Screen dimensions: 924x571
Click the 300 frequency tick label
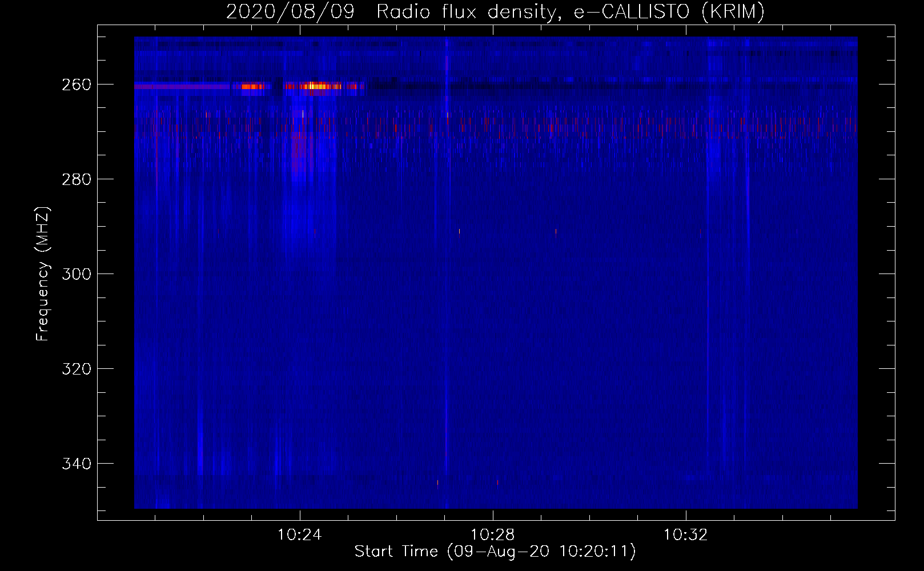[x=76, y=274]
